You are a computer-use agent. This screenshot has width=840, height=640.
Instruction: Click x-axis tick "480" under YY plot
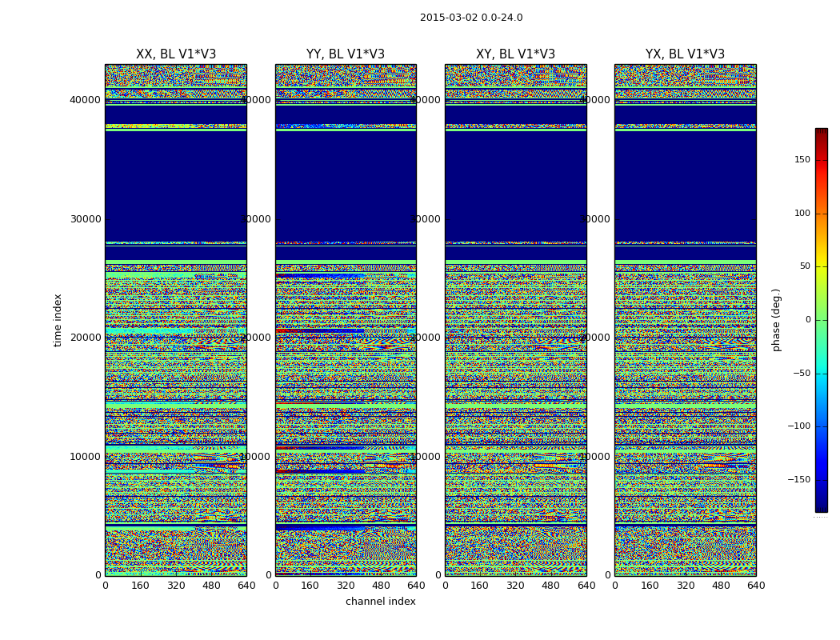point(381,586)
